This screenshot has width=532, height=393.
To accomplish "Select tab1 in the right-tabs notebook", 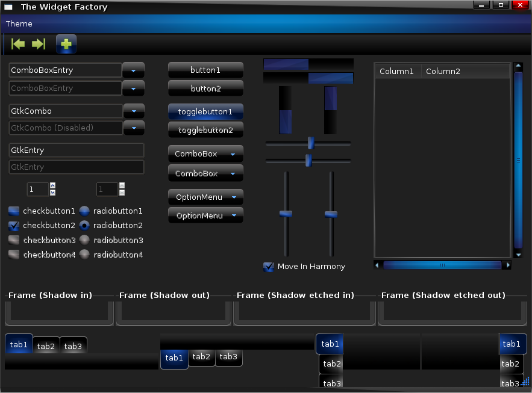I will pyautogui.click(x=512, y=344).
